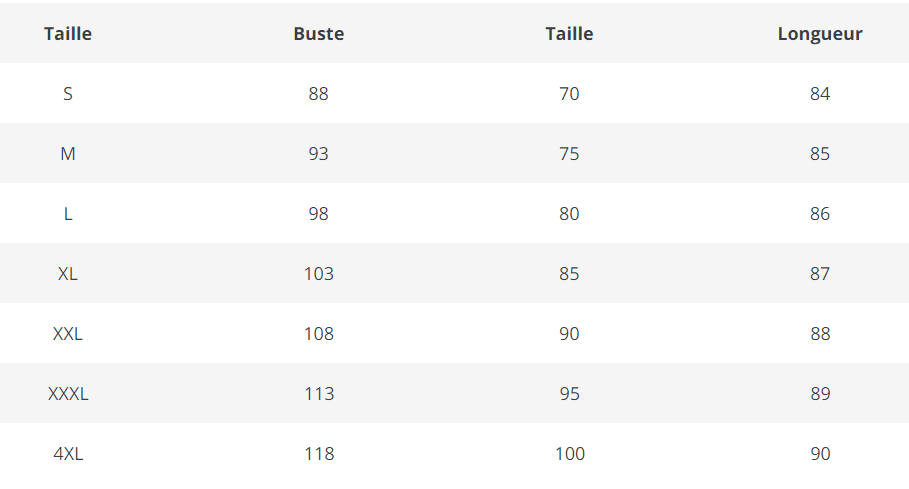This screenshot has width=909, height=489.
Task: Click the Longueur column header
Action: [x=820, y=34]
